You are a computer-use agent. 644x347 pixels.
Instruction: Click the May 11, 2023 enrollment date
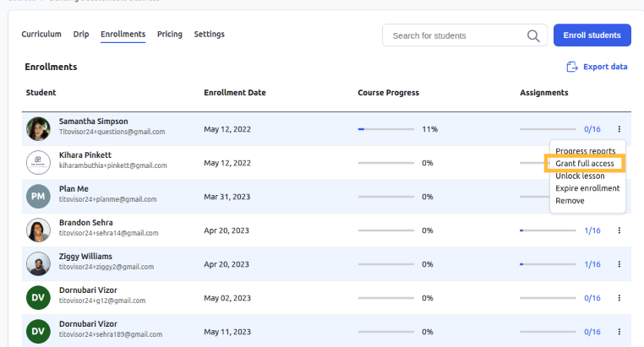point(227,332)
